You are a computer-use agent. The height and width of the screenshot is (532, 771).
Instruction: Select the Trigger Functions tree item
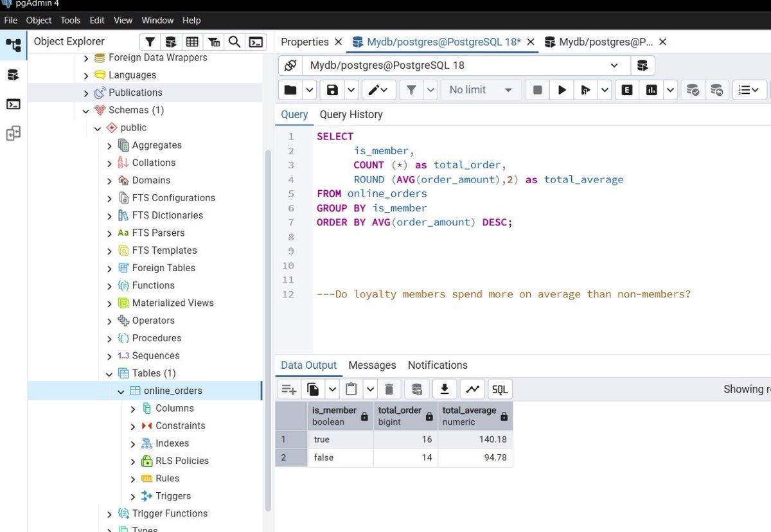170,513
